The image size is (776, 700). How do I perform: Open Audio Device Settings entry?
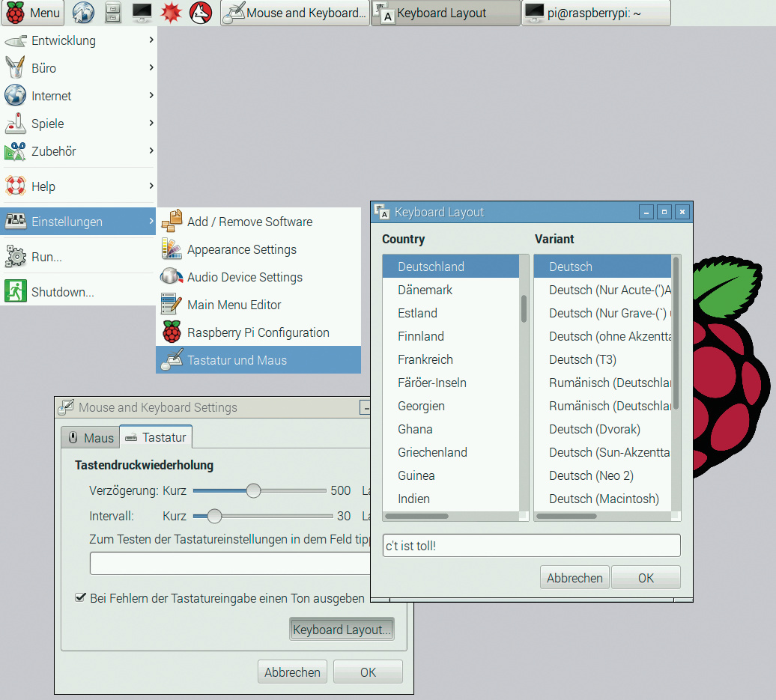click(x=258, y=277)
